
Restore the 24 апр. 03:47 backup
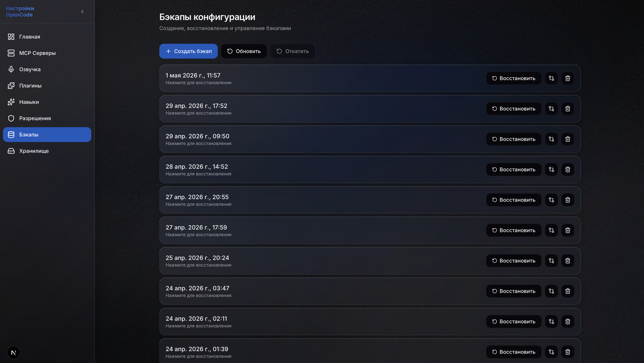(x=514, y=291)
